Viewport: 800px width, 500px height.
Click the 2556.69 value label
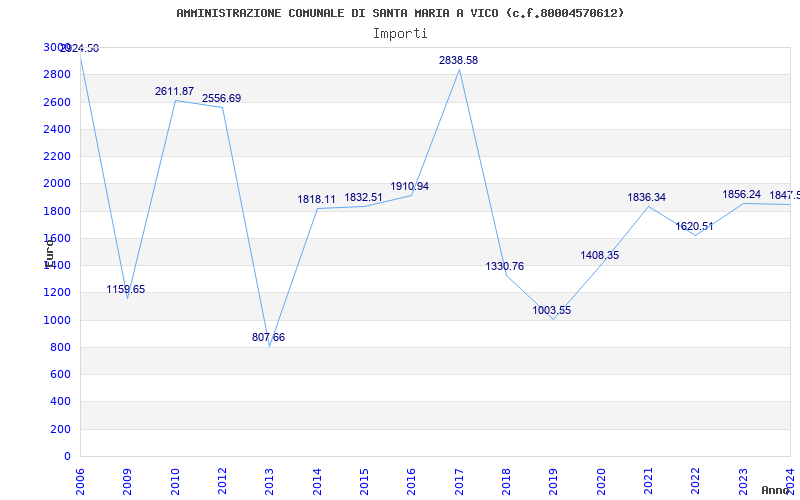click(x=221, y=98)
